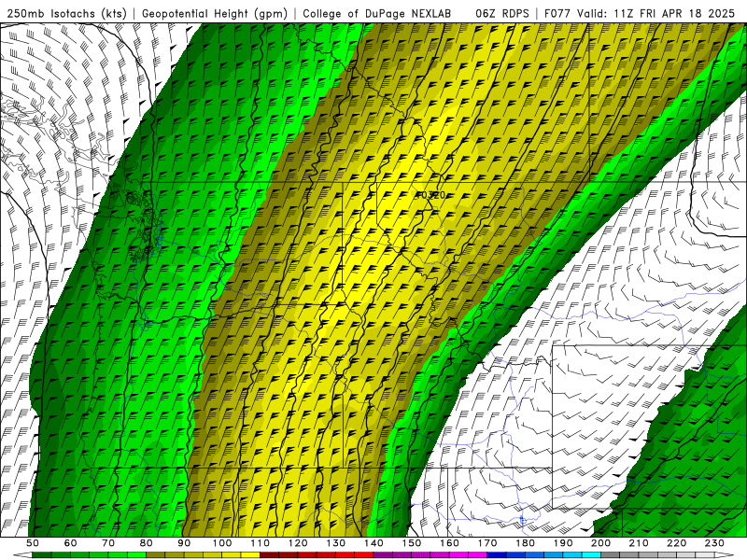Select the dark blue swatch just right of 170
The image size is (747, 560).
click(497, 555)
